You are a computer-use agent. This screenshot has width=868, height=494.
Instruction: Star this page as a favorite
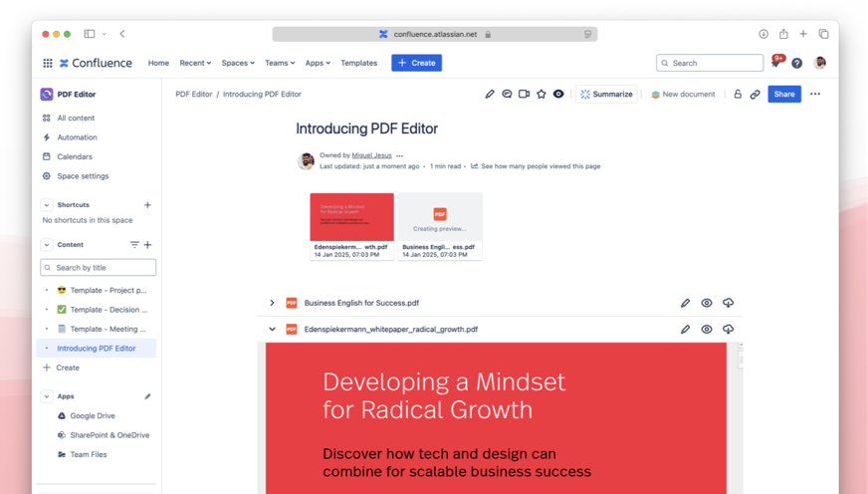[x=542, y=95]
